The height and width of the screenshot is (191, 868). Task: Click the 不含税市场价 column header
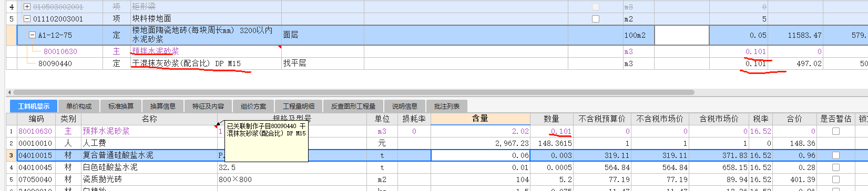point(660,119)
